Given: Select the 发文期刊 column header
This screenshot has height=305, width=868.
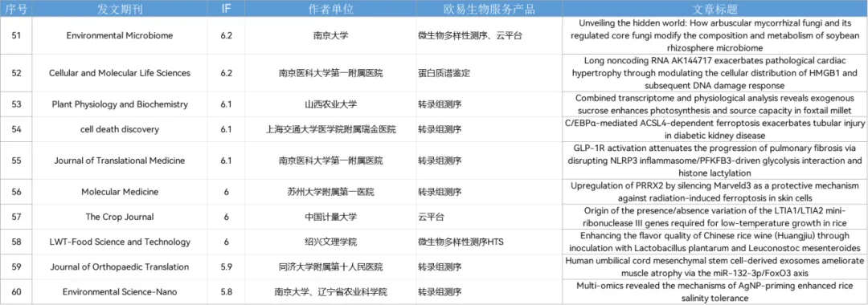Looking at the screenshot, I should (120, 10).
